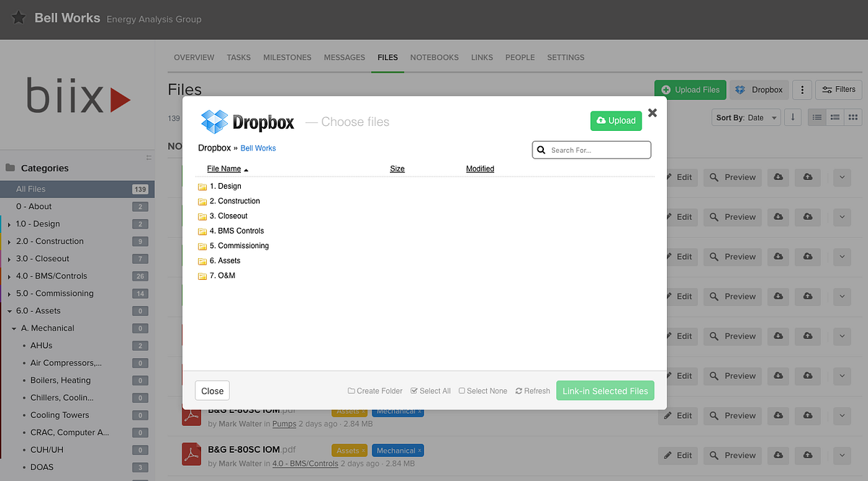
Task: Collapse the 6.0 - Assets category
Action: [9, 311]
